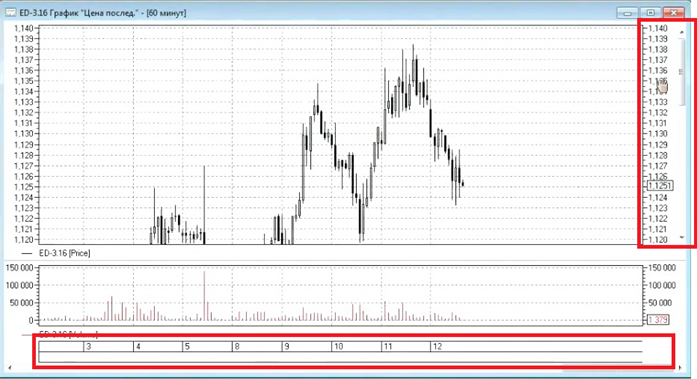Click date marker 5 on time axis
The height and width of the screenshot is (379, 697).
coord(187,347)
